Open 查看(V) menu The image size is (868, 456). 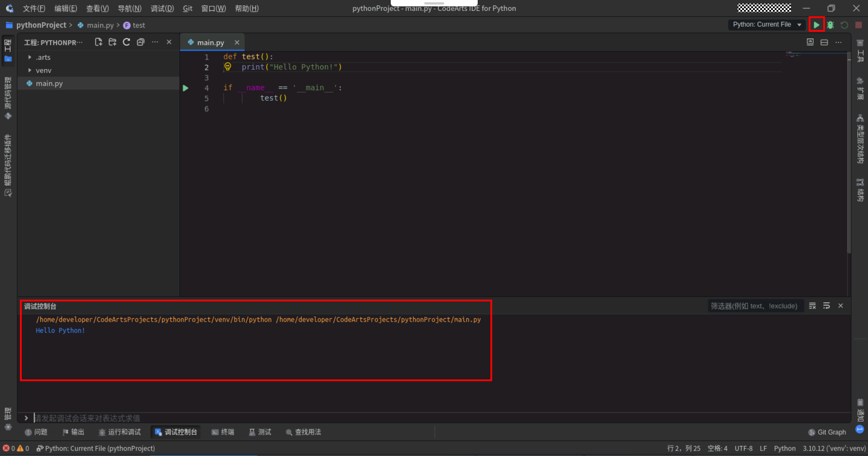coord(97,8)
